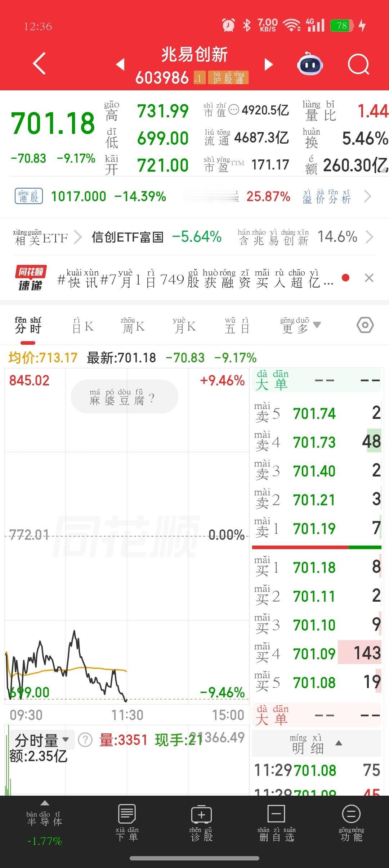Tap the 港股 label badge

29,196
